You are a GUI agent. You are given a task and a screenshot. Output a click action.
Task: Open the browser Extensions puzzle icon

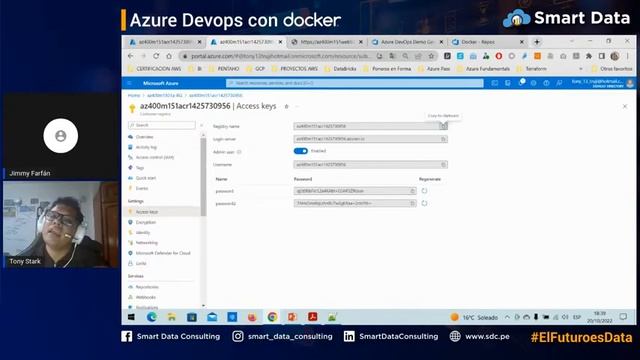[x=589, y=56]
